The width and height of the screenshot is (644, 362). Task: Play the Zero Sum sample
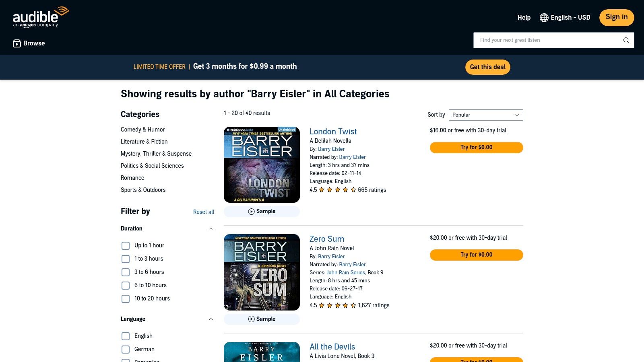click(262, 319)
